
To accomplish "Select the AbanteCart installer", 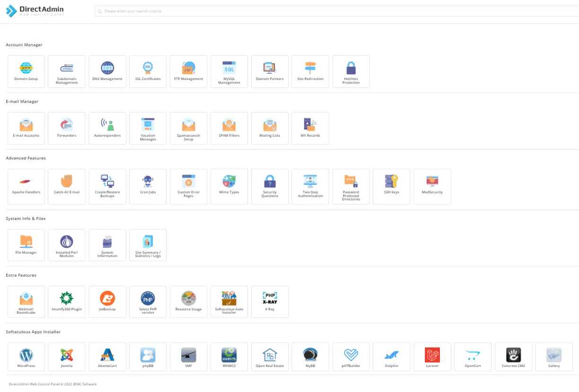I will [107, 357].
